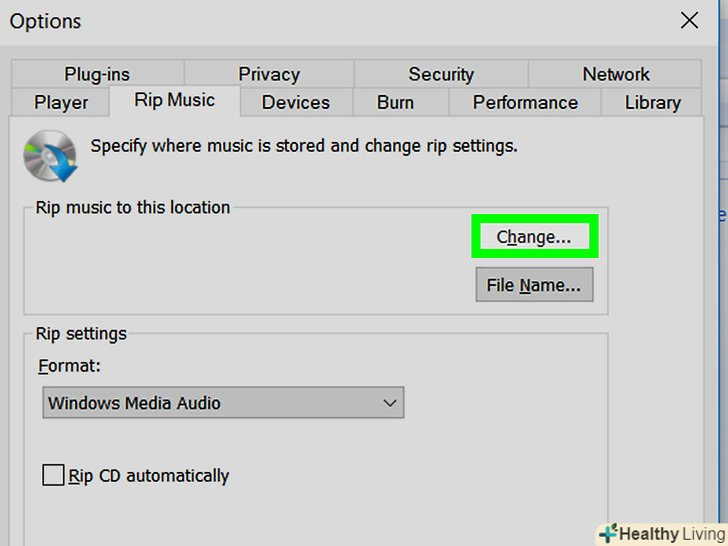The width and height of the screenshot is (728, 546).
Task: Switch to the Burn tab
Action: [x=396, y=102]
